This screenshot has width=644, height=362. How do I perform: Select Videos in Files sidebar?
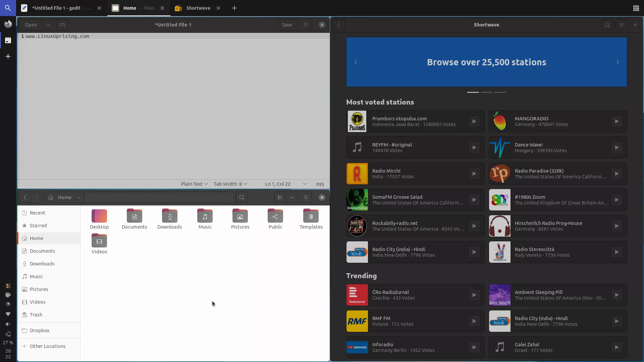(x=49, y=302)
